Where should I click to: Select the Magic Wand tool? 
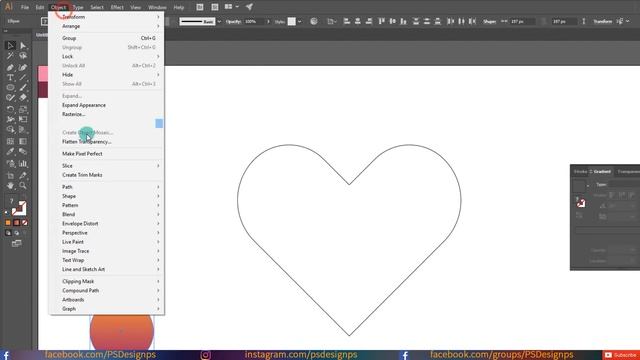pos(10,56)
